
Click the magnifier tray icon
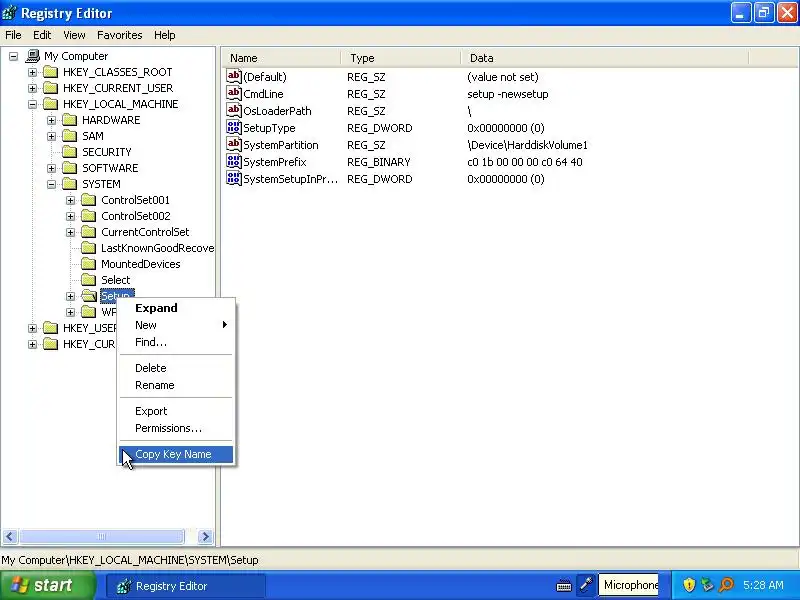pos(726,585)
